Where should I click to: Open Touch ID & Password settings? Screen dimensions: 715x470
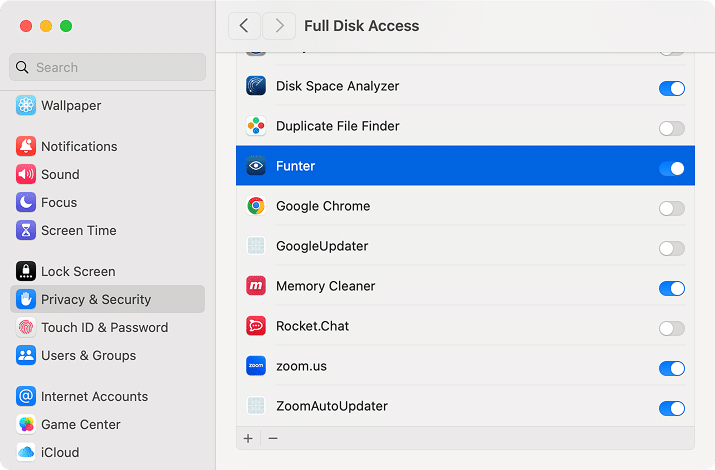pos(108,327)
